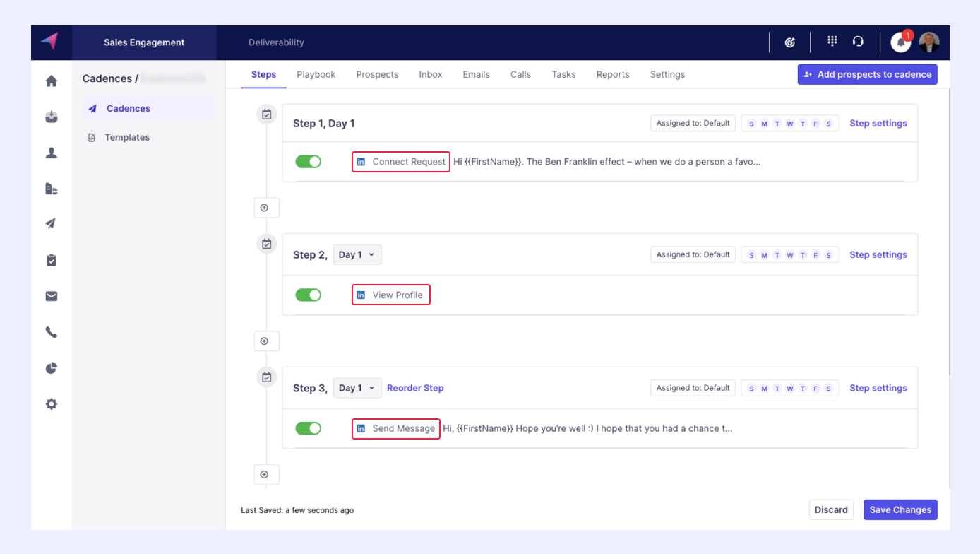Screen dimensions: 980x554
Task: Open the dialpad grid icon in header
Action: 832,42
